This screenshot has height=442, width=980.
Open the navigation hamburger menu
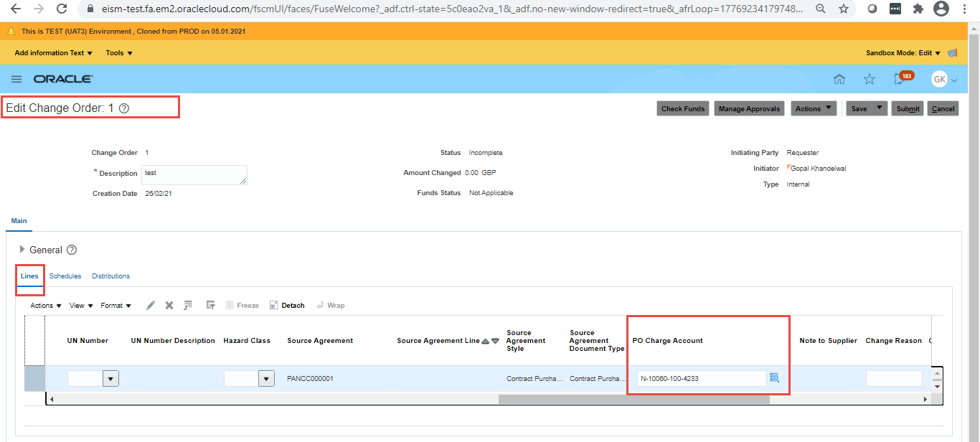pos(17,79)
